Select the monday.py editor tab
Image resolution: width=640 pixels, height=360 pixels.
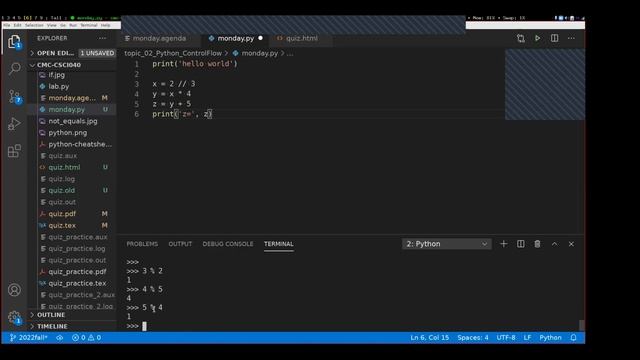point(235,38)
